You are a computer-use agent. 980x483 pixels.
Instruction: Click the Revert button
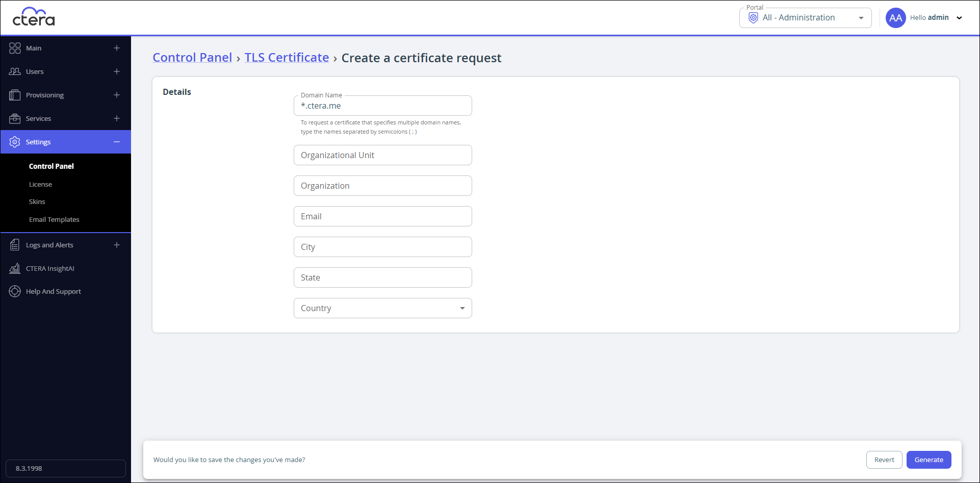[884, 460]
